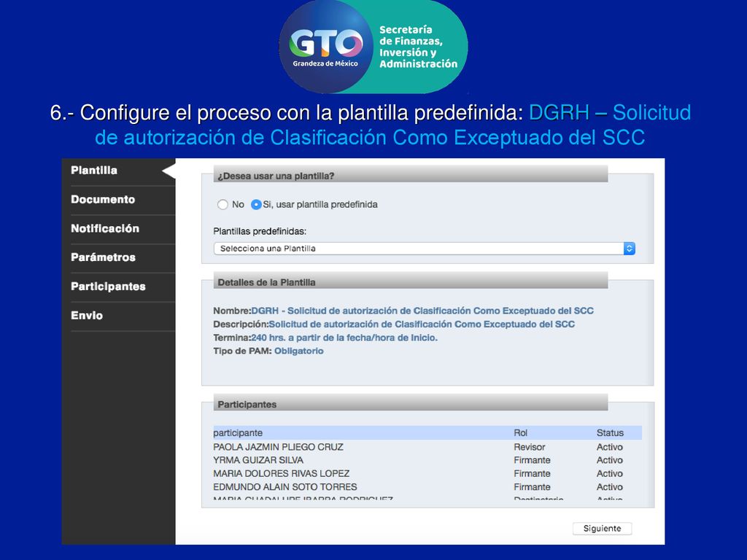Click the 'Participantes' section header bar
The width and height of the screenshot is (747, 560).
[x=411, y=404]
